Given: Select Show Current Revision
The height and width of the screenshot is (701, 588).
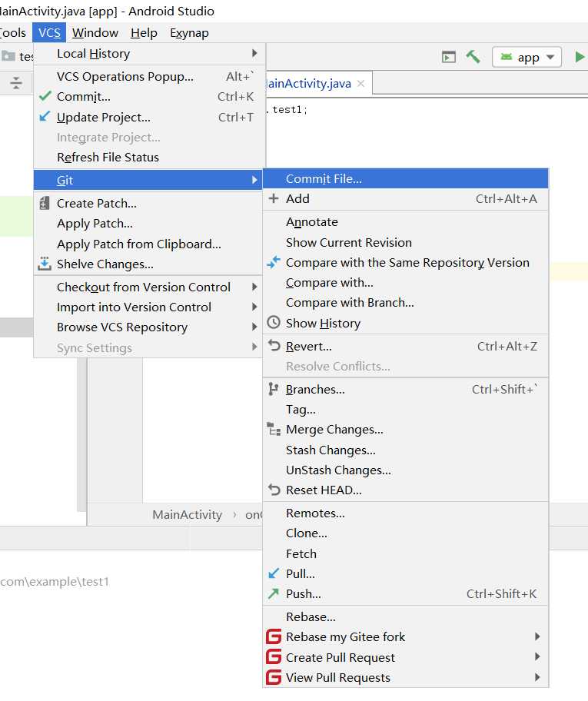Looking at the screenshot, I should [405, 242].
